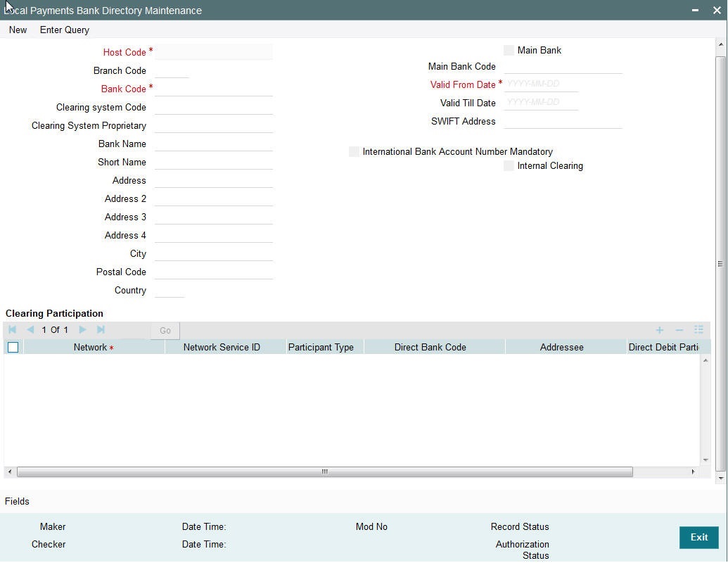Select all rows checkbox in Network header
The image size is (728, 563).
pos(13,347)
